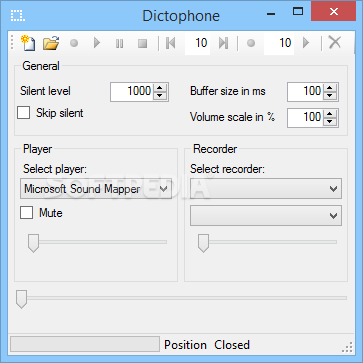The width and height of the screenshot is (363, 363).
Task: Open the Select player dropdown
Action: (x=96, y=189)
